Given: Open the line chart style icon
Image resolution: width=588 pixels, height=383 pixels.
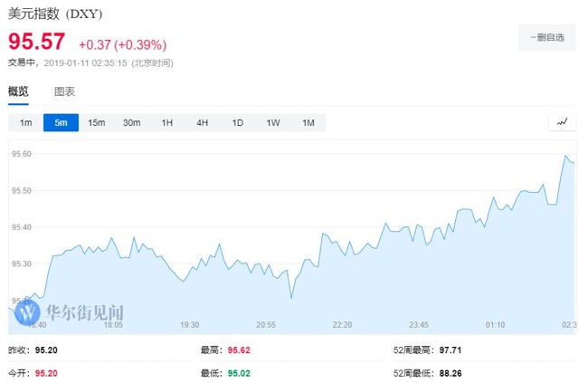Looking at the screenshot, I should (562, 122).
